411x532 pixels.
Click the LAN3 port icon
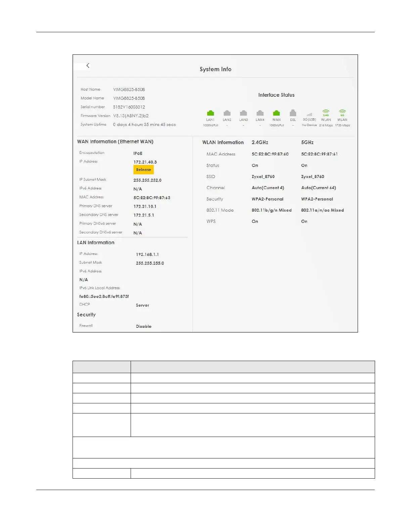click(x=243, y=113)
